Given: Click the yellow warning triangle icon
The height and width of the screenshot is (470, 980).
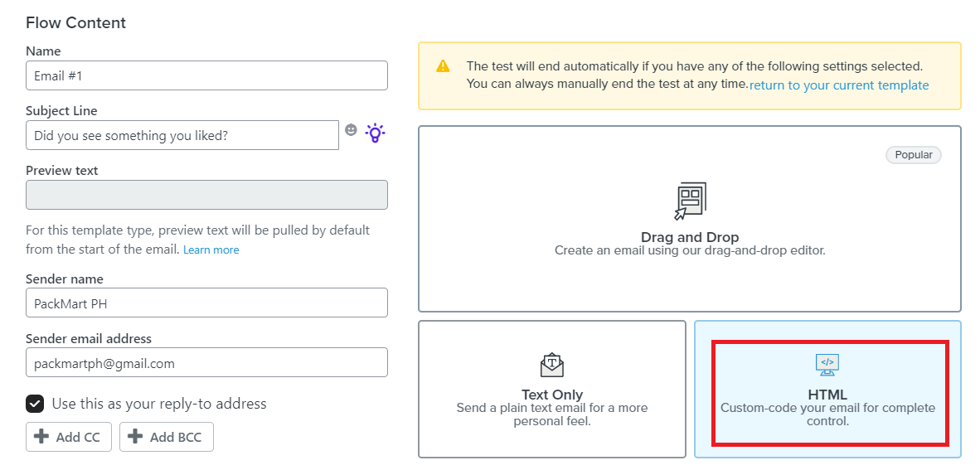Looking at the screenshot, I should point(443,65).
